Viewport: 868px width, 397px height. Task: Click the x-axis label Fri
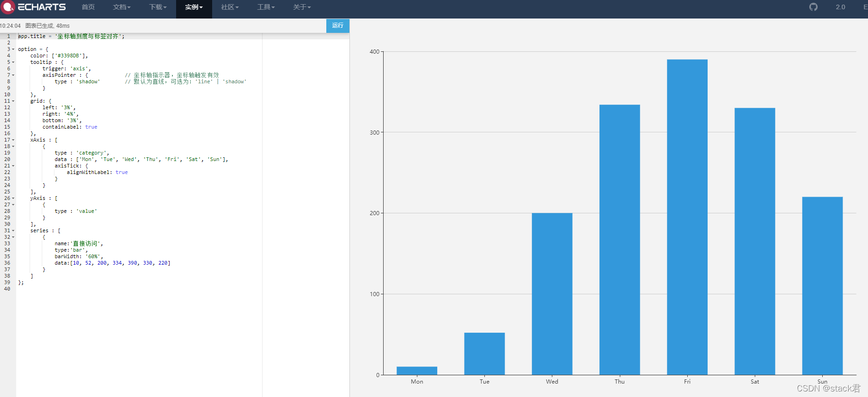coord(687,382)
